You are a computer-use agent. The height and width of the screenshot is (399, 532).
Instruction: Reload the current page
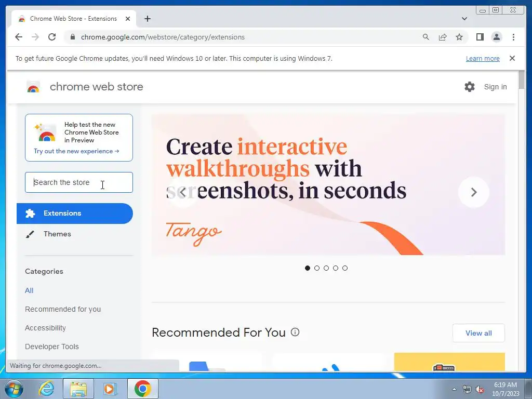pos(52,37)
